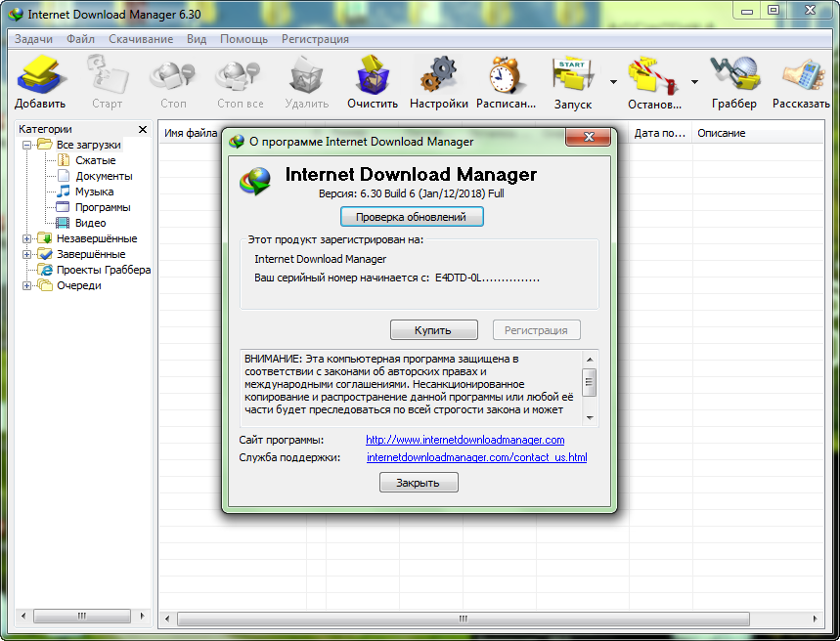
Task: Click the download list right scroll arrow
Action: 815,619
